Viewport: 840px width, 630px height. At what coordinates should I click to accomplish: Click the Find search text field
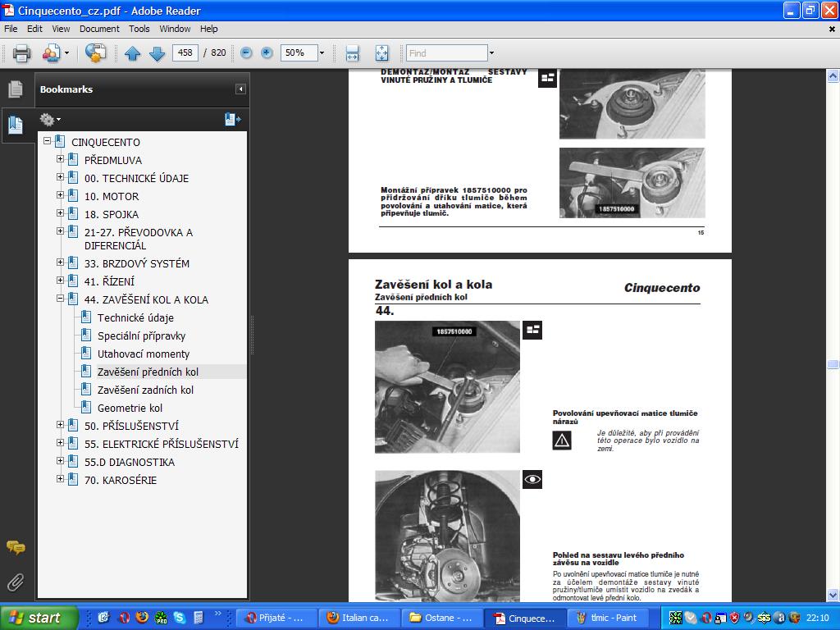point(446,53)
